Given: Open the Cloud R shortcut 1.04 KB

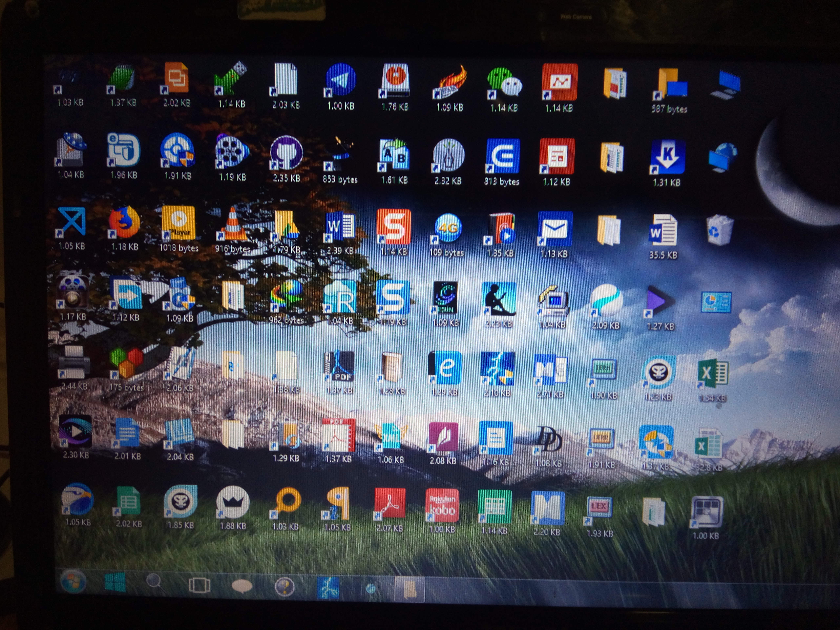Looking at the screenshot, I should [340, 297].
